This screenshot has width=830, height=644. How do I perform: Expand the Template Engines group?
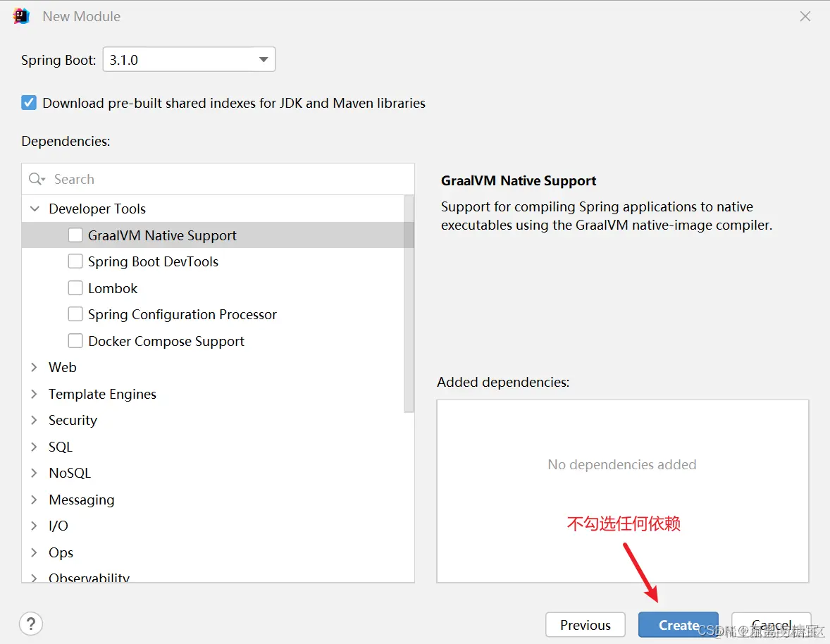(35, 394)
